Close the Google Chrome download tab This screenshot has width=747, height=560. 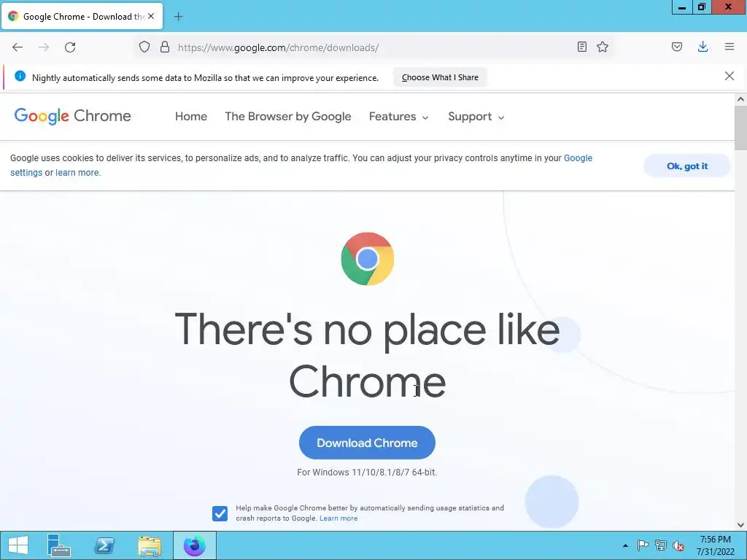click(151, 16)
